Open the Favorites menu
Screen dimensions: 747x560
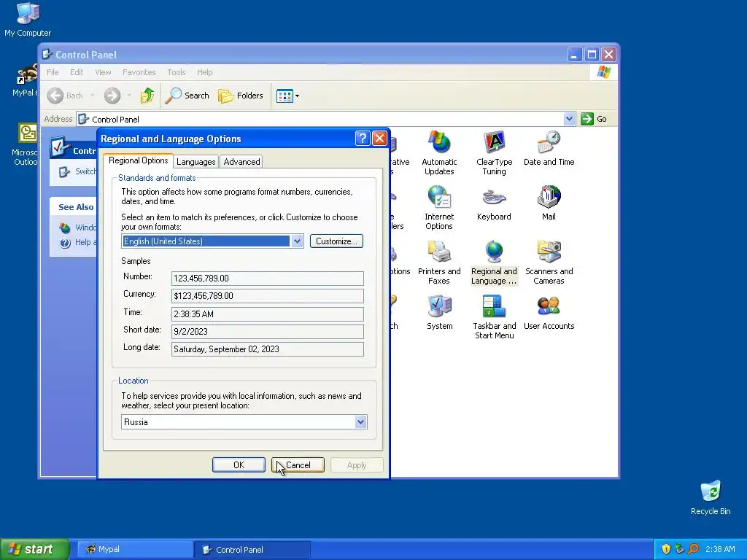pos(139,72)
